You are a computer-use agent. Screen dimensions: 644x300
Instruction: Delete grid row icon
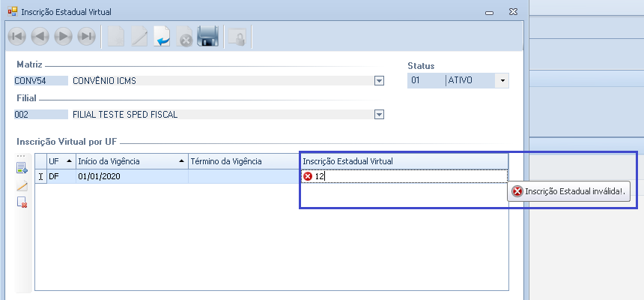22,202
